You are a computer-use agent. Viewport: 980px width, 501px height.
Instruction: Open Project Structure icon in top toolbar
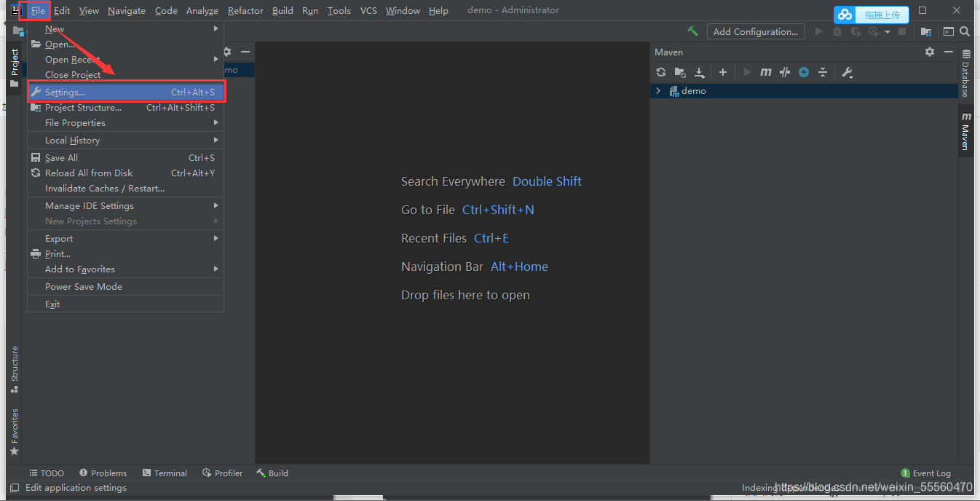point(926,31)
